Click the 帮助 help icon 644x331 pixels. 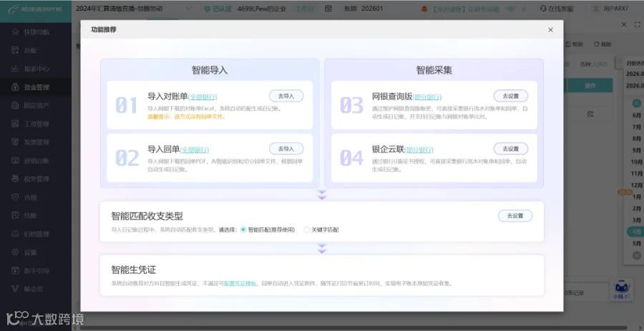[574, 44]
